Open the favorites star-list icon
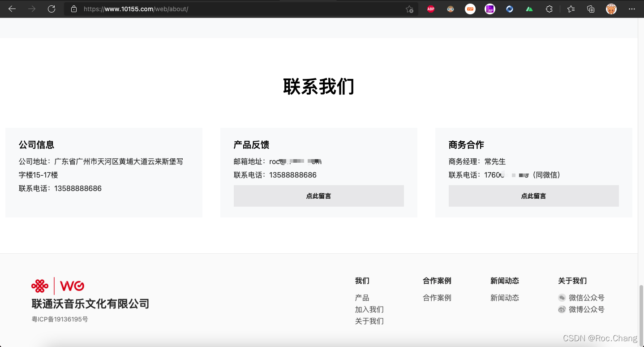The image size is (644, 347). [x=571, y=9]
